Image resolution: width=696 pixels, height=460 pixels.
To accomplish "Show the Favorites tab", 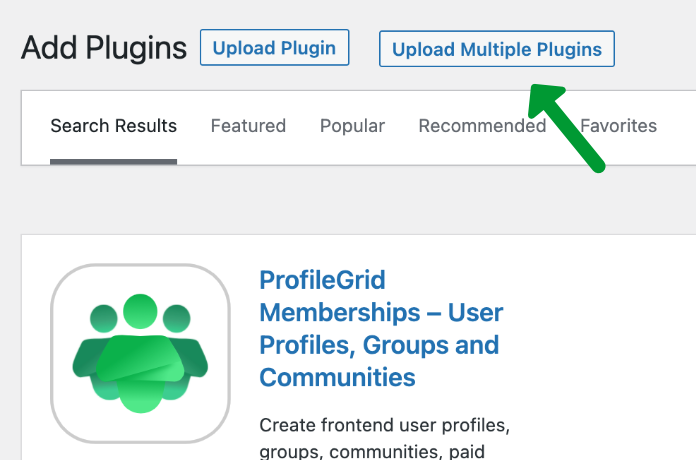I will (619, 126).
